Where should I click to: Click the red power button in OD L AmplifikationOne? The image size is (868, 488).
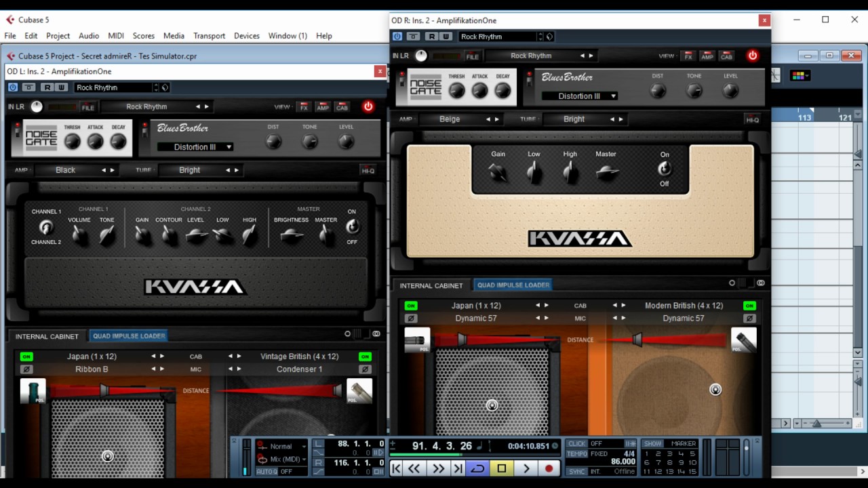pos(368,106)
